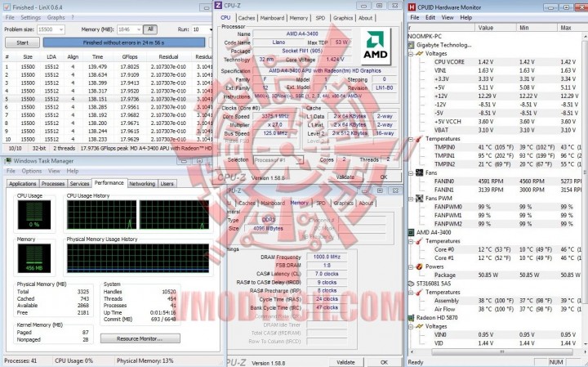Click Validate in the bottom CPU-Z window
Viewport: 588px width, 367px height.
click(345, 362)
